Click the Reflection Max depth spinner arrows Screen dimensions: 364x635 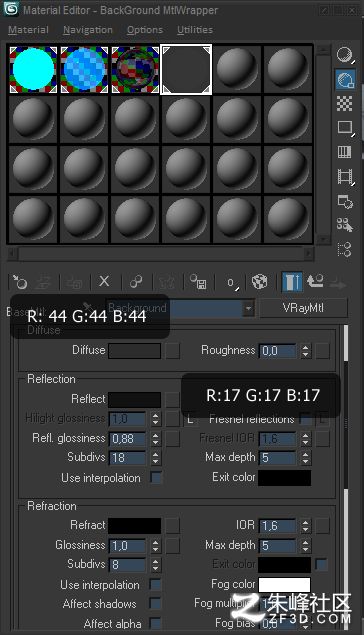306,458
